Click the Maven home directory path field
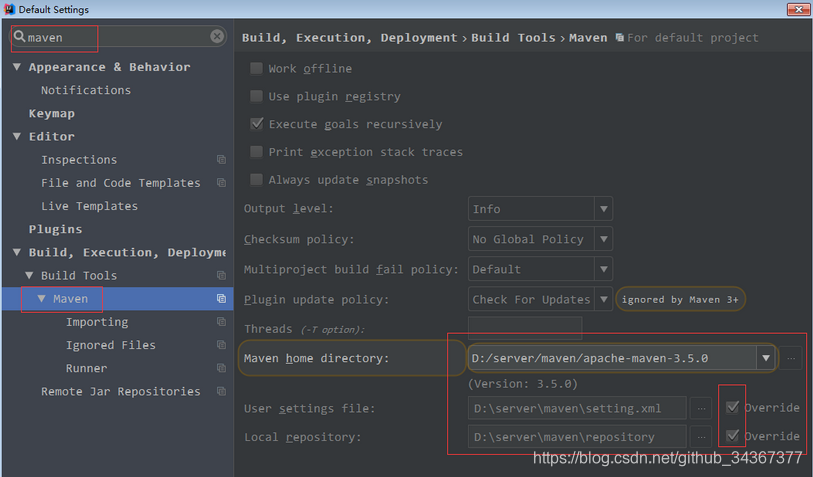 point(612,358)
